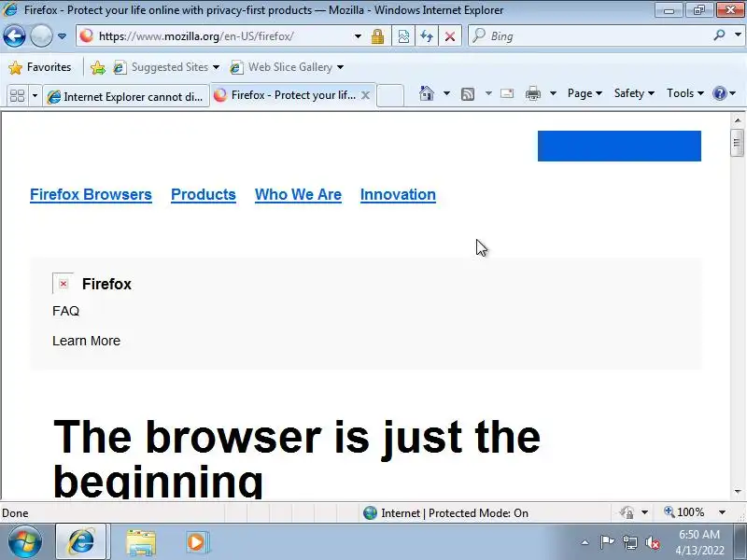Click the Learn More link
This screenshot has height=560, width=747.
86,341
